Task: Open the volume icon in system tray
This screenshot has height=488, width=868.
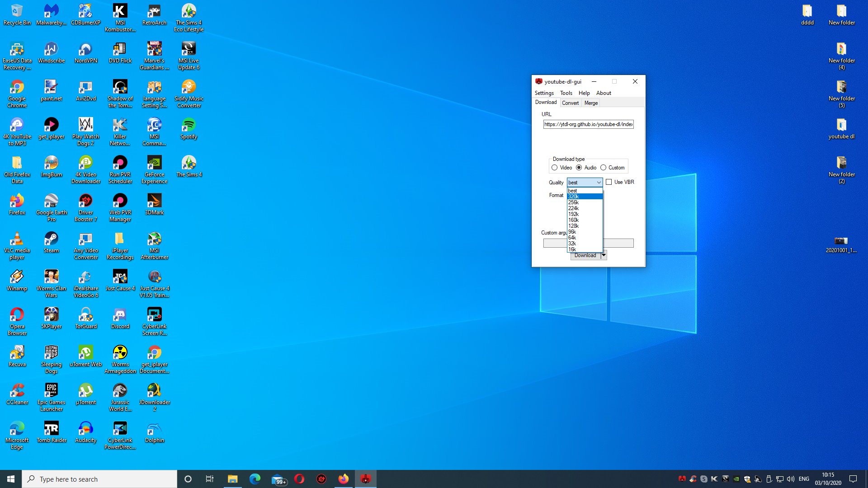Action: point(791,479)
